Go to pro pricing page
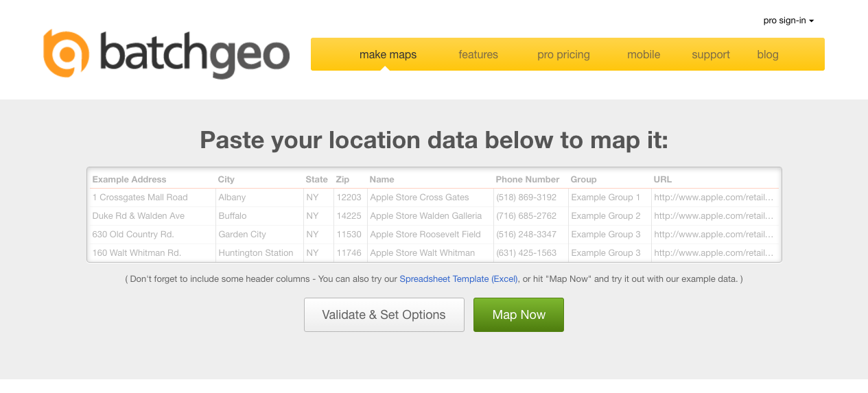868x393 pixels. (563, 54)
